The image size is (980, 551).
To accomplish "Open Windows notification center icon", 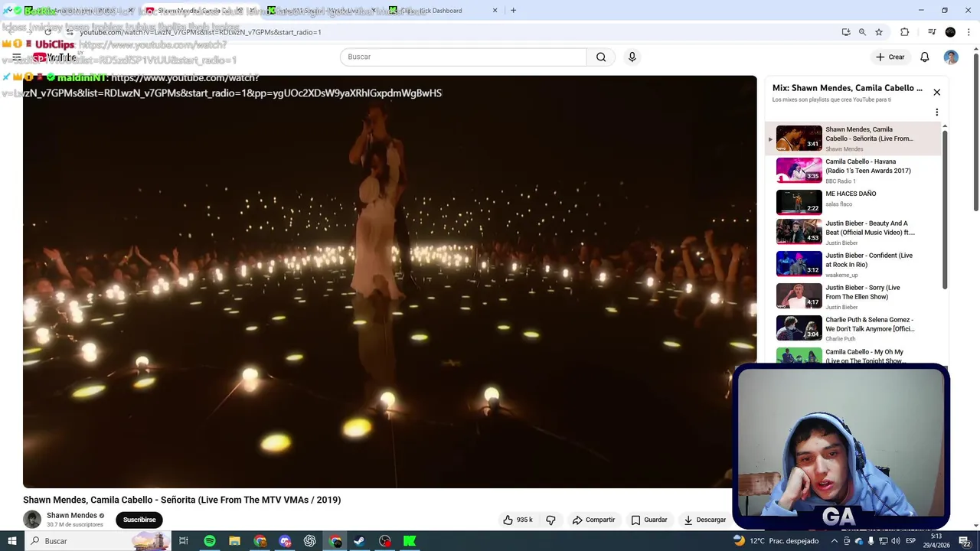I will click(x=965, y=541).
